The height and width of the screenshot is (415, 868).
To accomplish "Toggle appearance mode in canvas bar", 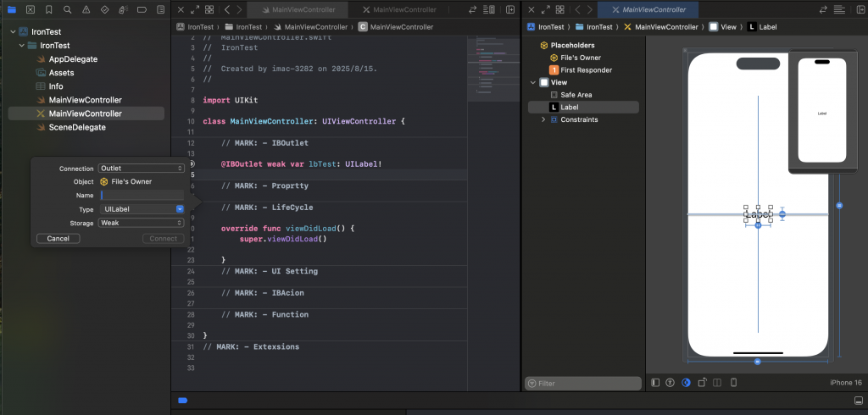I will click(x=687, y=382).
